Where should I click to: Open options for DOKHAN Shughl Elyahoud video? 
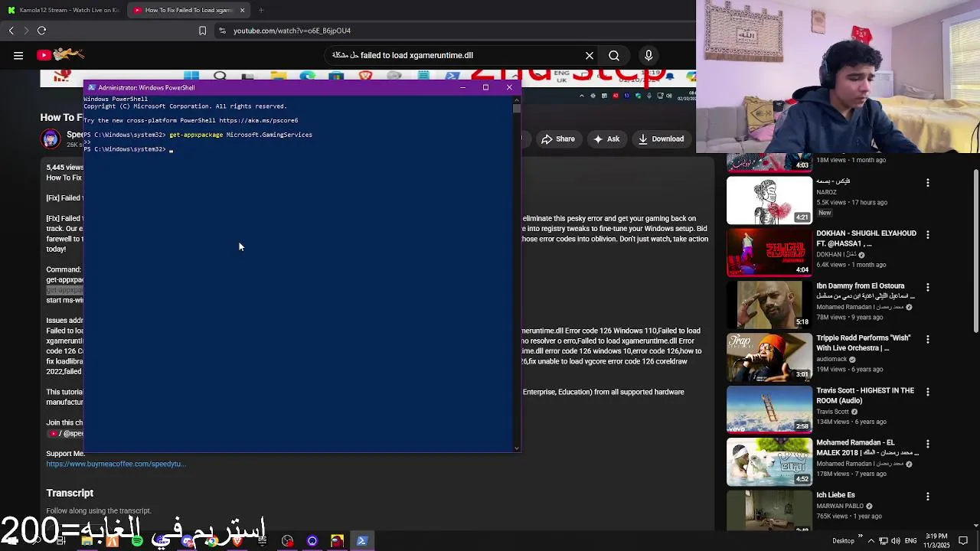pos(928,235)
